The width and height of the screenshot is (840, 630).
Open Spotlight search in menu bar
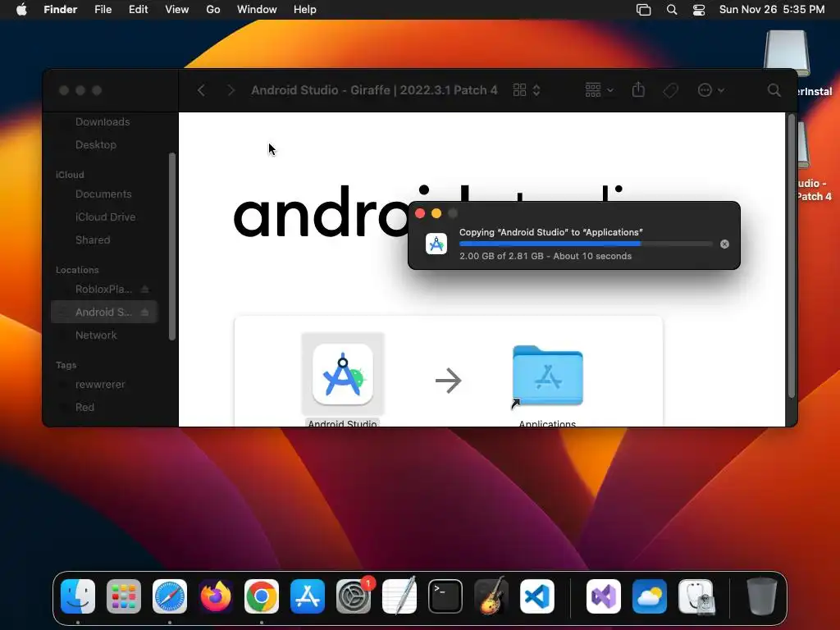click(671, 10)
